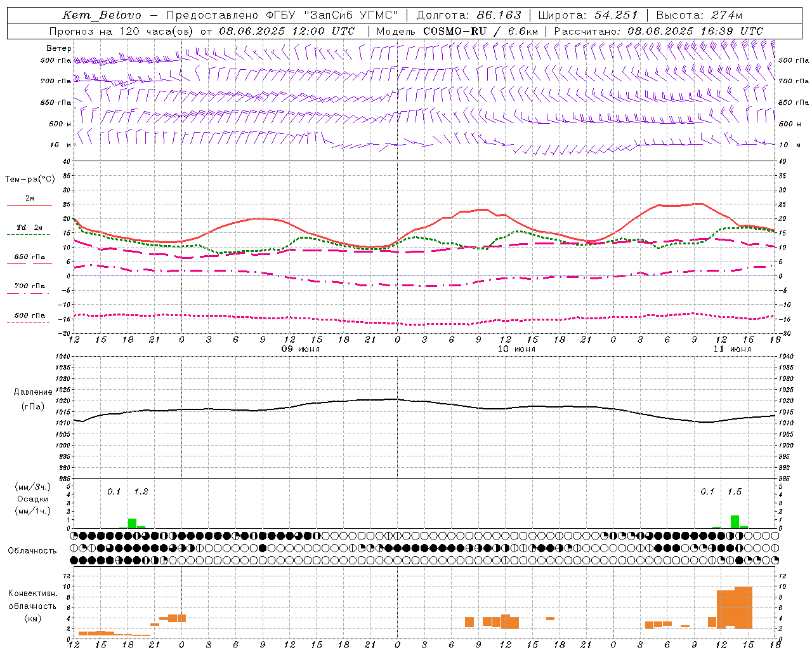Click the (мм/3ч.) precipitation unit label
This screenshot has height=650, width=812.
[x=32, y=487]
